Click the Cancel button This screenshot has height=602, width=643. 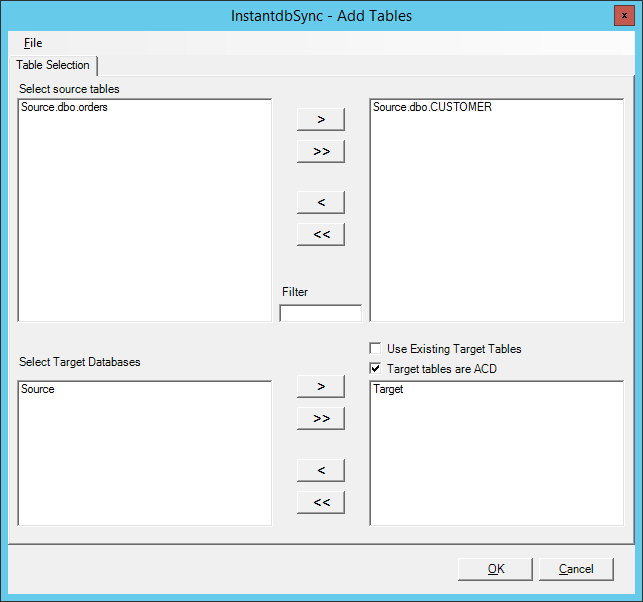(x=576, y=569)
